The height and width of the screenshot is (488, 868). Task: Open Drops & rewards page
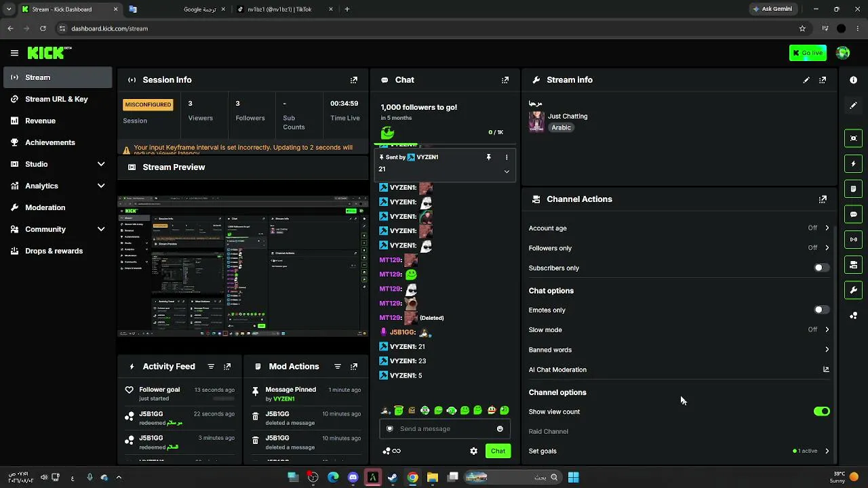[58, 251]
